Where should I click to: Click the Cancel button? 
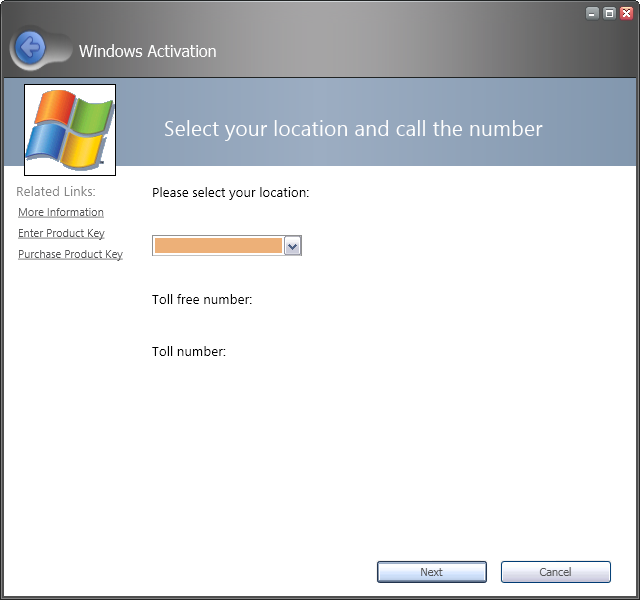(x=556, y=572)
